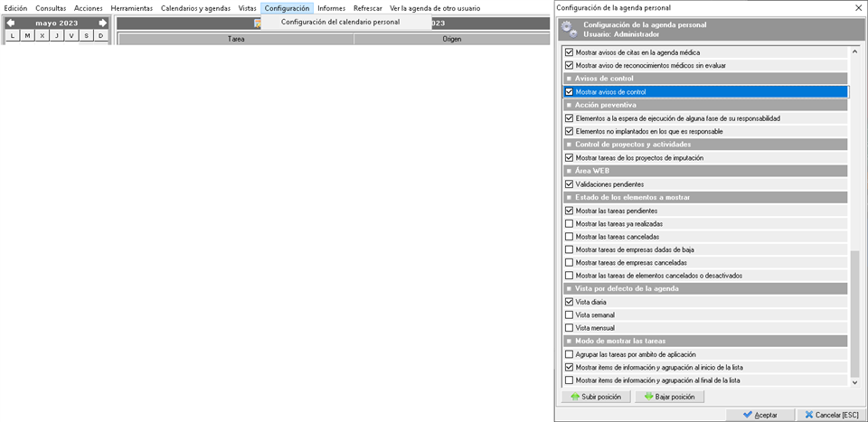Enable Mostrar las tareas canceladas
This screenshot has height=422, width=868.
[x=569, y=237]
